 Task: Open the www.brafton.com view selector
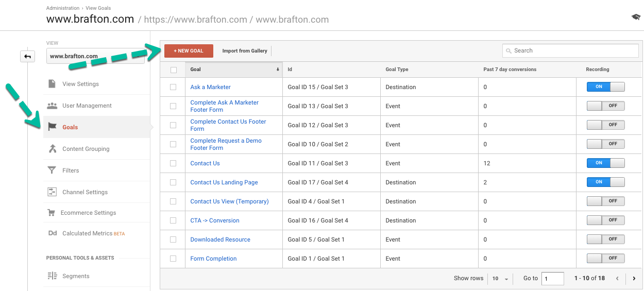pos(95,56)
